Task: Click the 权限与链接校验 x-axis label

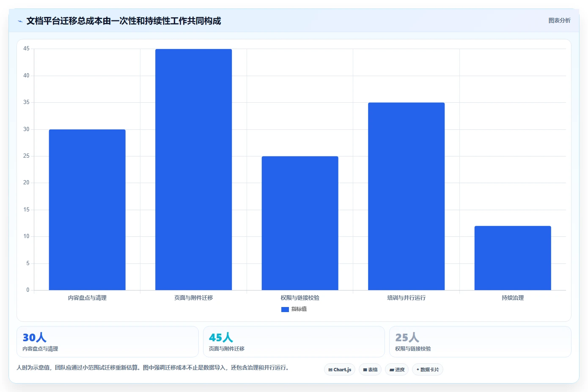Action: tap(300, 298)
